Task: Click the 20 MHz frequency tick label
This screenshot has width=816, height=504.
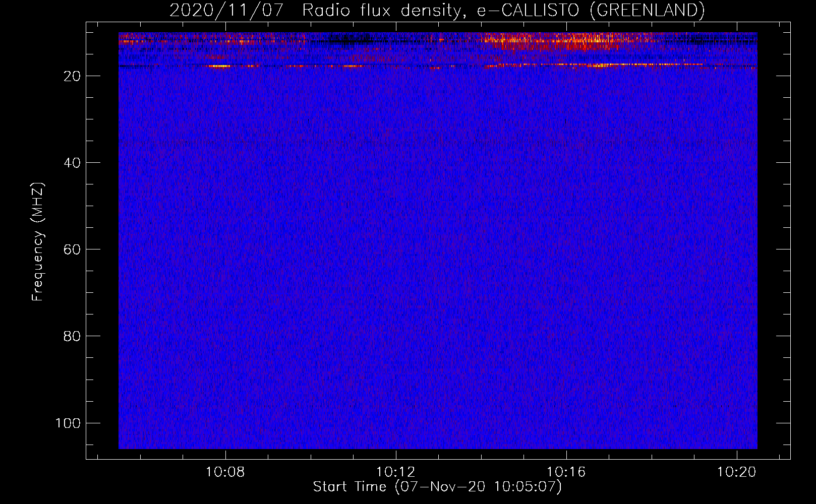Action: click(x=72, y=76)
